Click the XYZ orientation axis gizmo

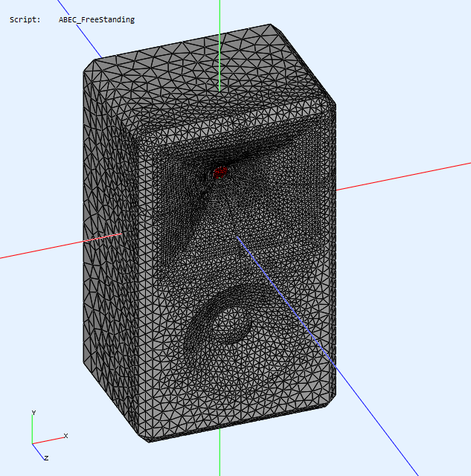tap(48, 436)
